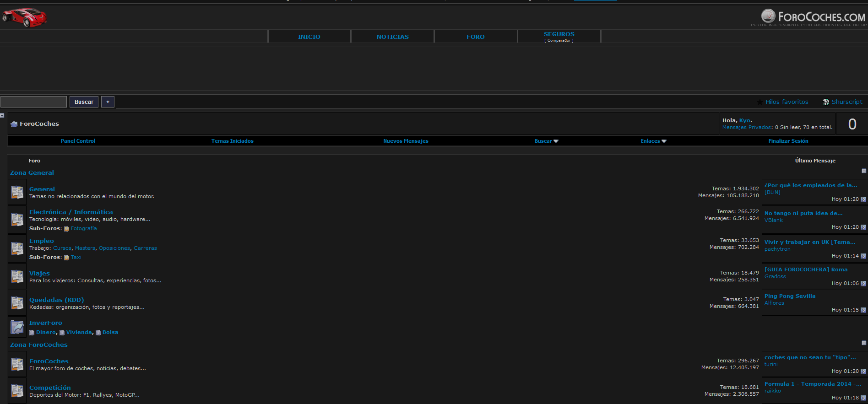Go to last post by Gradoss
This screenshot has height=404, width=868.
[863, 284]
